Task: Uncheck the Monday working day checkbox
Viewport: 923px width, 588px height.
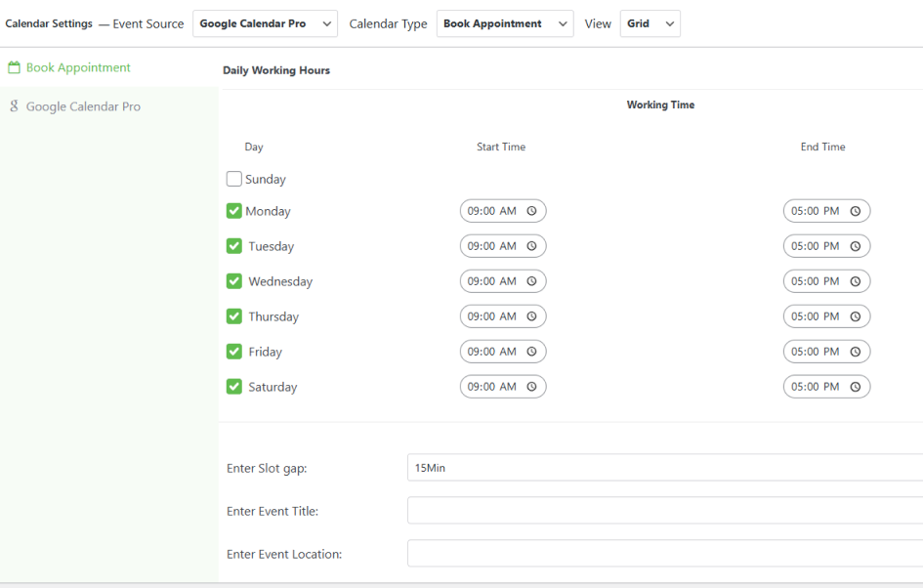Action: click(x=234, y=211)
